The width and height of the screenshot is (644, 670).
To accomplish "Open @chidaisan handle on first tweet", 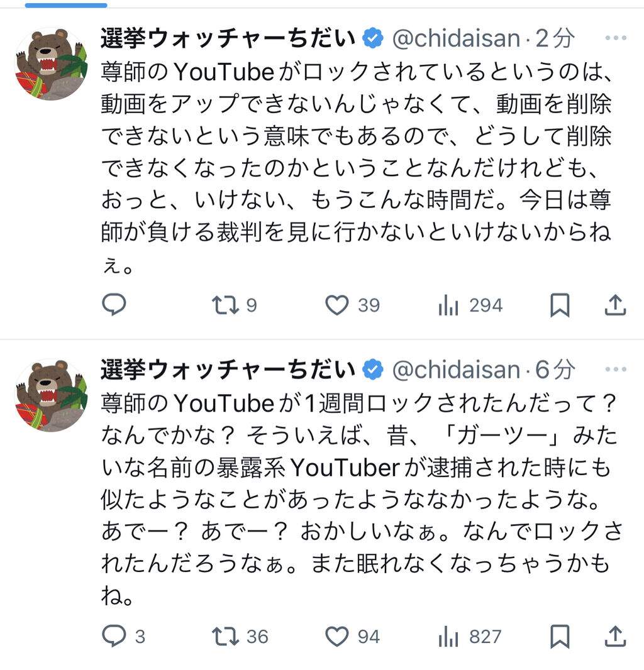I will pos(456,39).
